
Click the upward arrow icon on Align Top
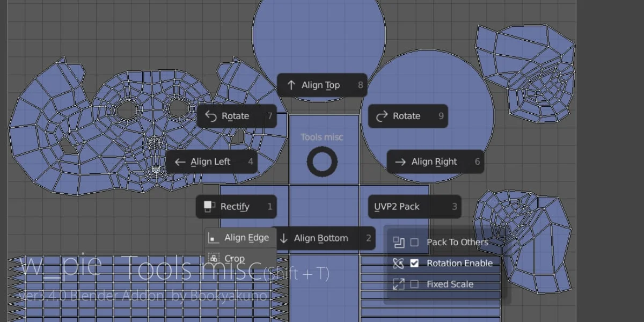coord(291,85)
